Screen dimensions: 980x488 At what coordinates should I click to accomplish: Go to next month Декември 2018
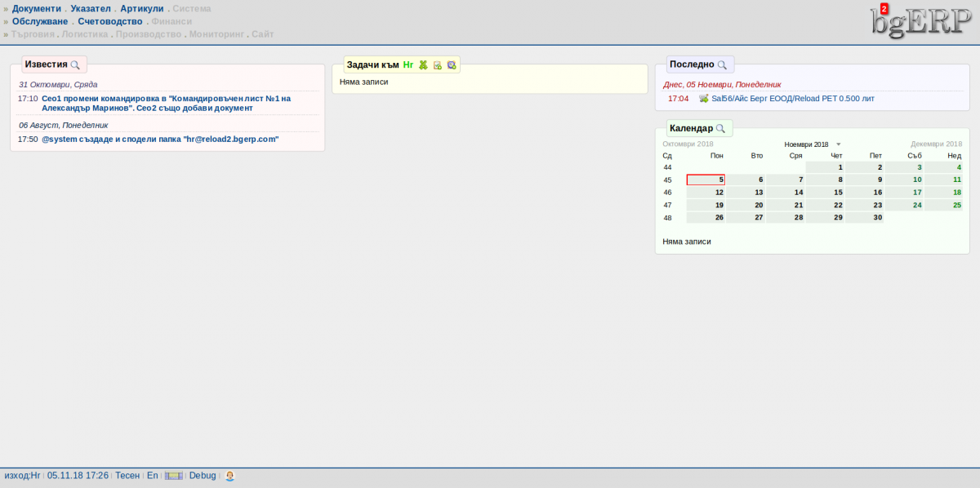coord(936,144)
